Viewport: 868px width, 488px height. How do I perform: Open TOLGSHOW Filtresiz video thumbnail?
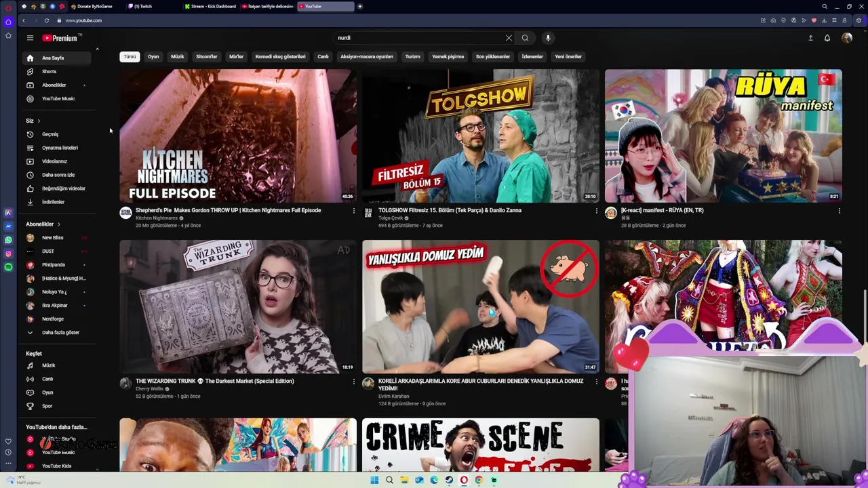coord(481,136)
